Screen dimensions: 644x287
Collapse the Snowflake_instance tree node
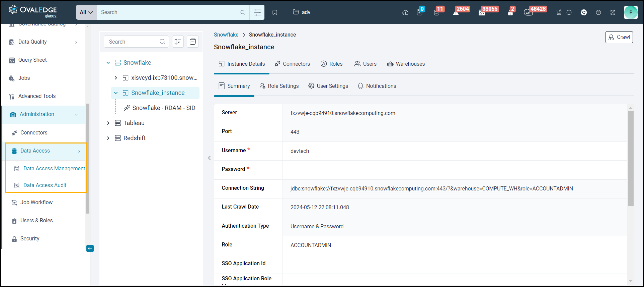click(x=116, y=93)
